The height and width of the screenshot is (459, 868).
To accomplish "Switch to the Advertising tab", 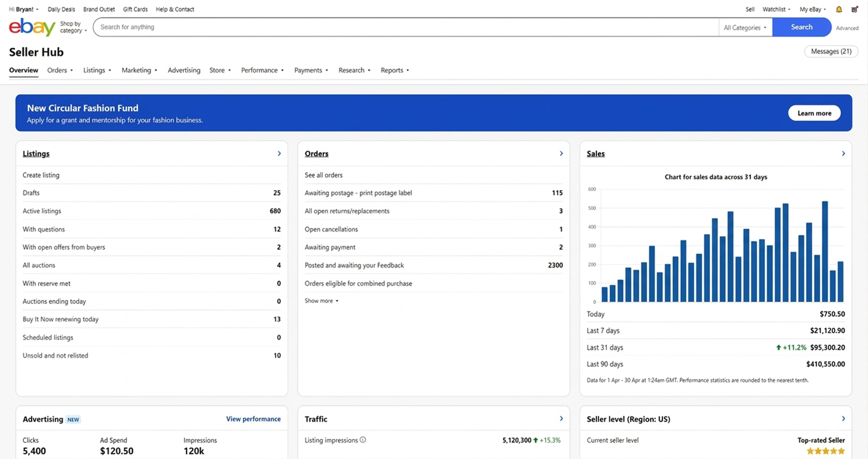I will (184, 70).
